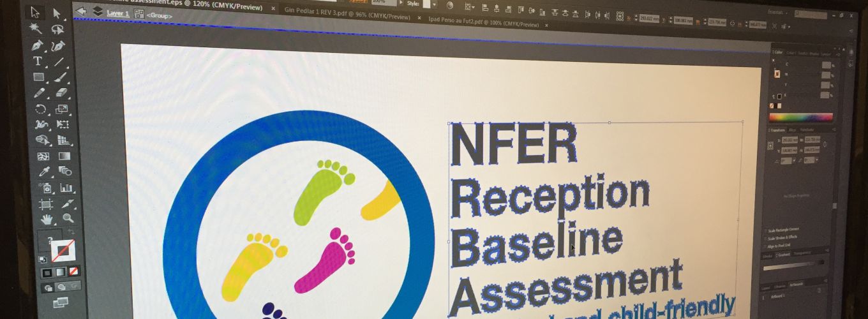Close the Ipad Perso au Fut2.pdf tab

(x=547, y=25)
